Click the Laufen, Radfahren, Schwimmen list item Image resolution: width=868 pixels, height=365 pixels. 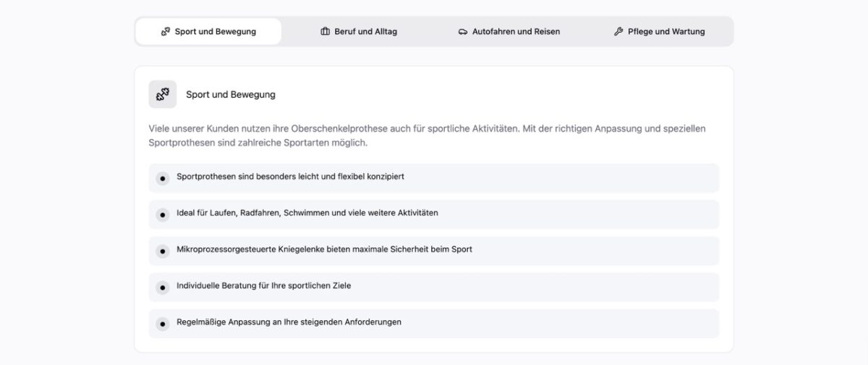tap(307, 213)
